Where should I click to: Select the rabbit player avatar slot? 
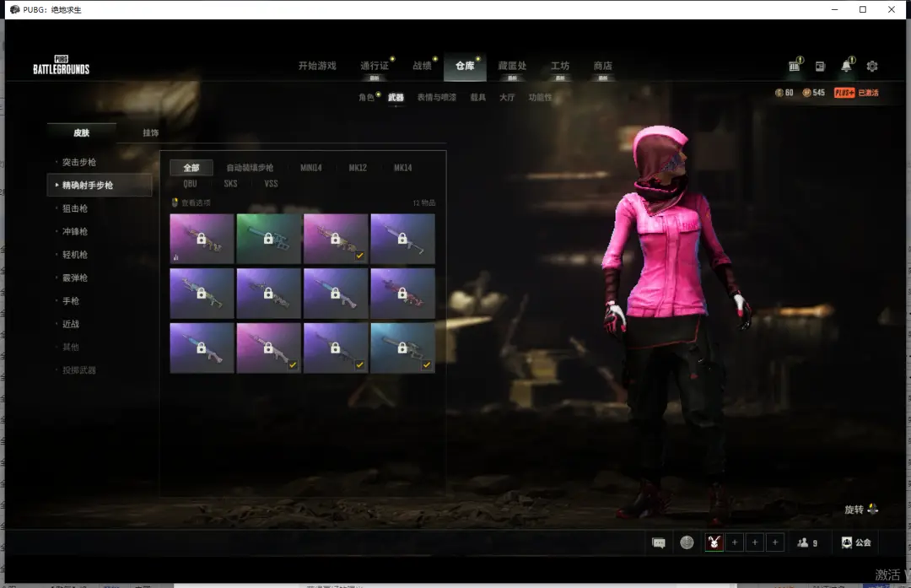pos(714,542)
